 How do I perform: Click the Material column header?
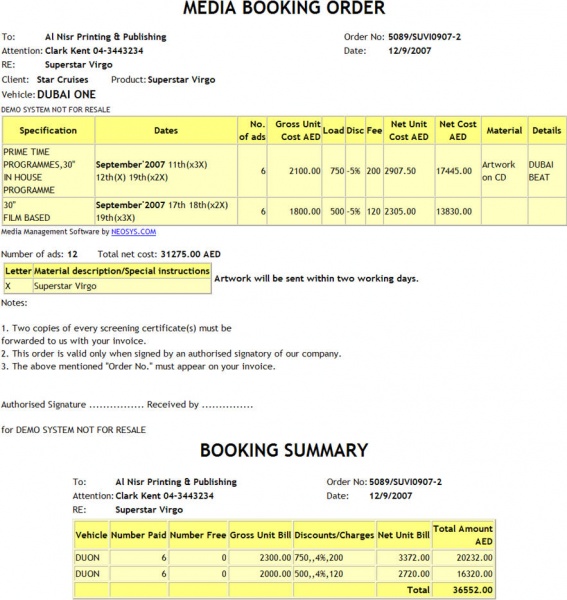(x=504, y=130)
